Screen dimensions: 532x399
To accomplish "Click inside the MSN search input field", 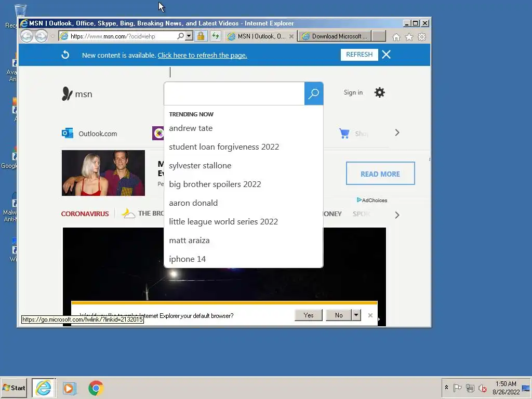I will [x=234, y=94].
